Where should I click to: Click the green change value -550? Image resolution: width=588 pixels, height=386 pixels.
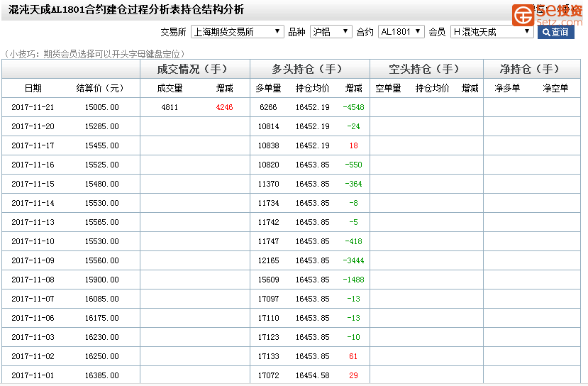[353, 165]
